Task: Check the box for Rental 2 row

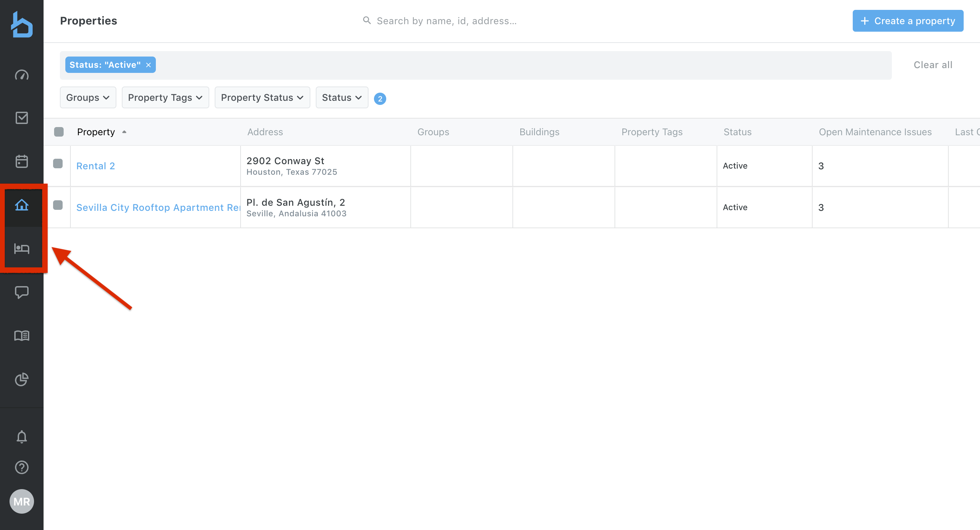Action: [x=58, y=164]
